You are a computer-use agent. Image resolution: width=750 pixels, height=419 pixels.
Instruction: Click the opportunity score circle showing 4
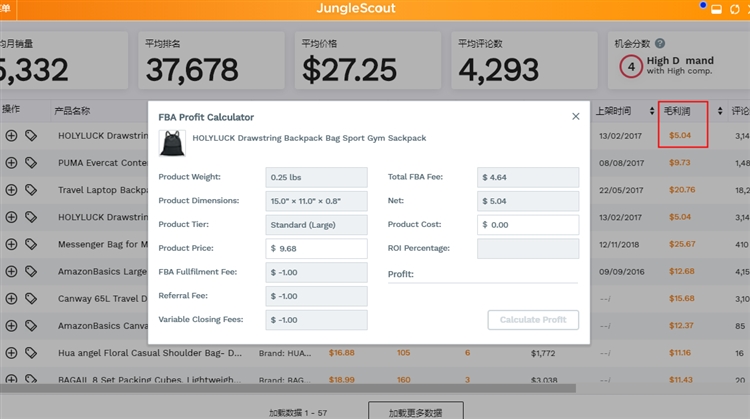click(631, 66)
